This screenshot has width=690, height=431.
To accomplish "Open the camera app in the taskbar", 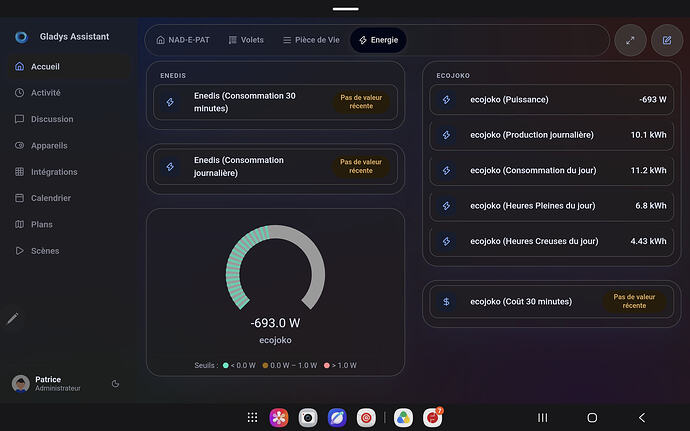I will click(308, 418).
